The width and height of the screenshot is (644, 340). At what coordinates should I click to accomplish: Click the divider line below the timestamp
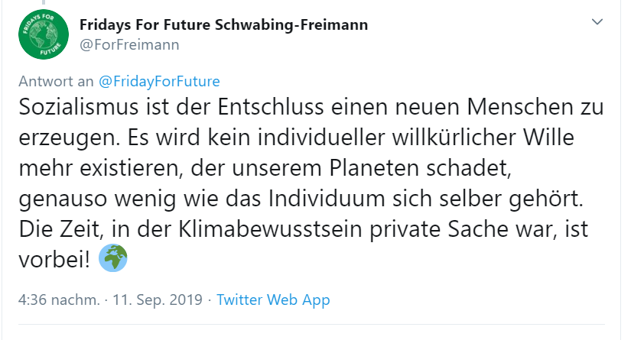311,325
